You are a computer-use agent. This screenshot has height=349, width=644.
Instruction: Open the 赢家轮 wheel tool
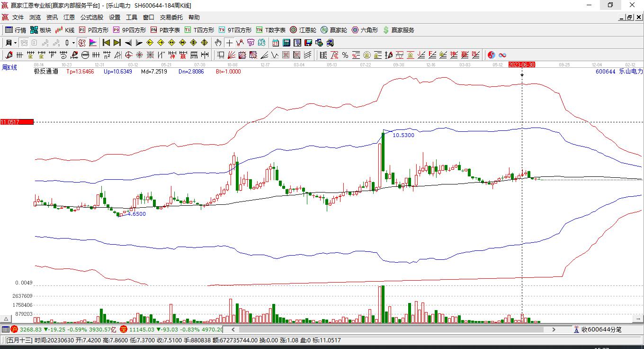[x=334, y=30]
